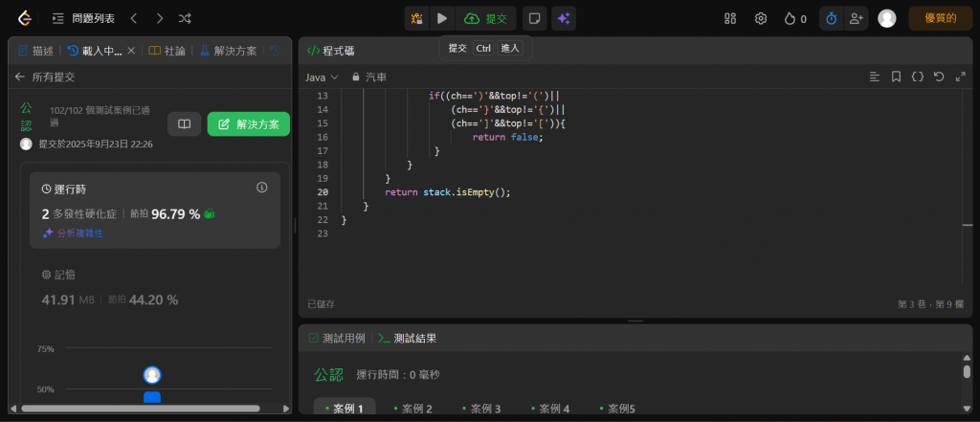Image resolution: width=980 pixels, height=422 pixels.
Task: Click 已儲存 saved status text
Action: 321,304
